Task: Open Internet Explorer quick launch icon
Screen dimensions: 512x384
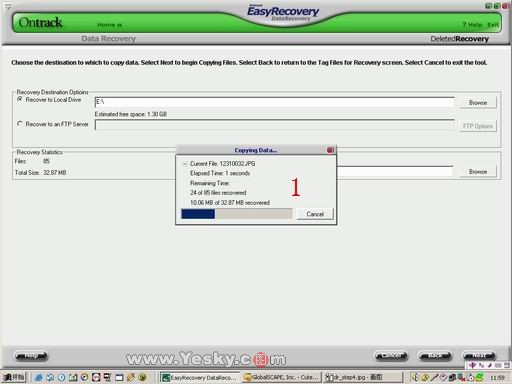Action: [39, 377]
